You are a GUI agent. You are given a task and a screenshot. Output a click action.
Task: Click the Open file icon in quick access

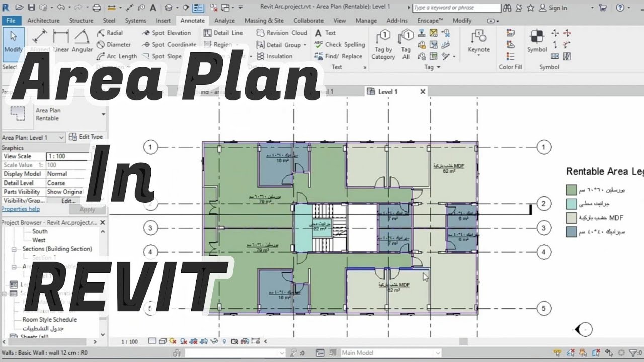20,8
